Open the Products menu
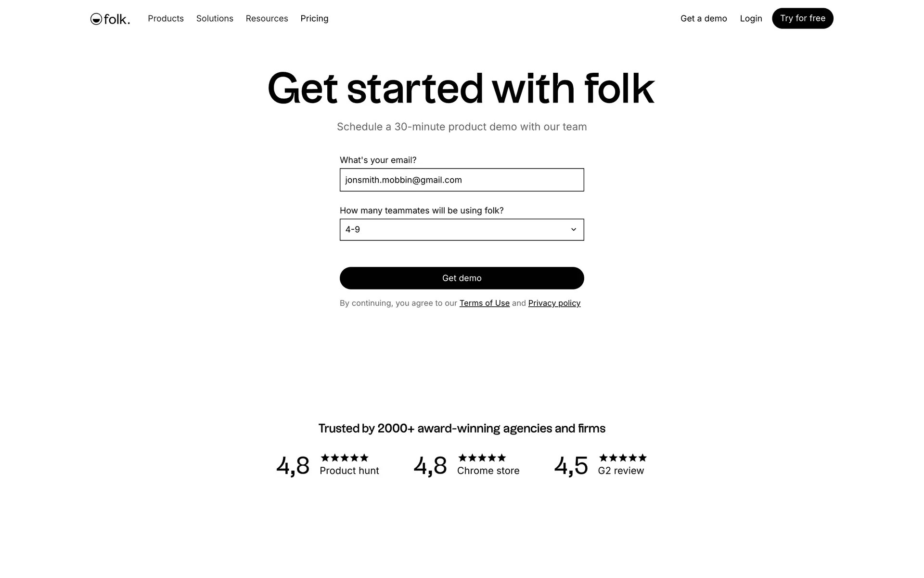 coord(166,18)
